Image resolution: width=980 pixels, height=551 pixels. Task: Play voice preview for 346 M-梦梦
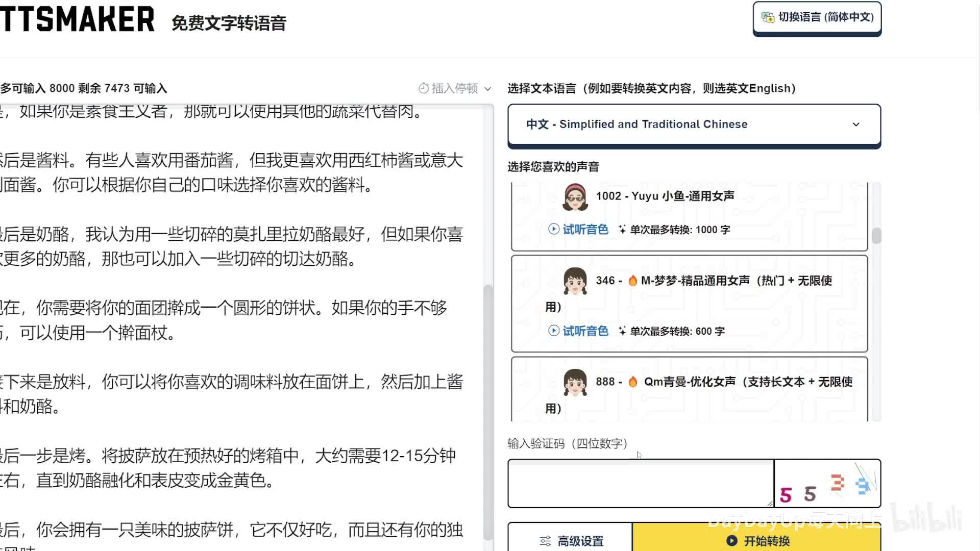578,331
